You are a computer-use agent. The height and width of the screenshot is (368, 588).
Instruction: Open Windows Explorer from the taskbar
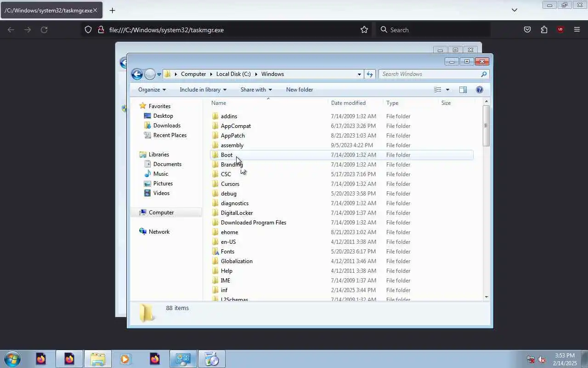click(x=97, y=359)
